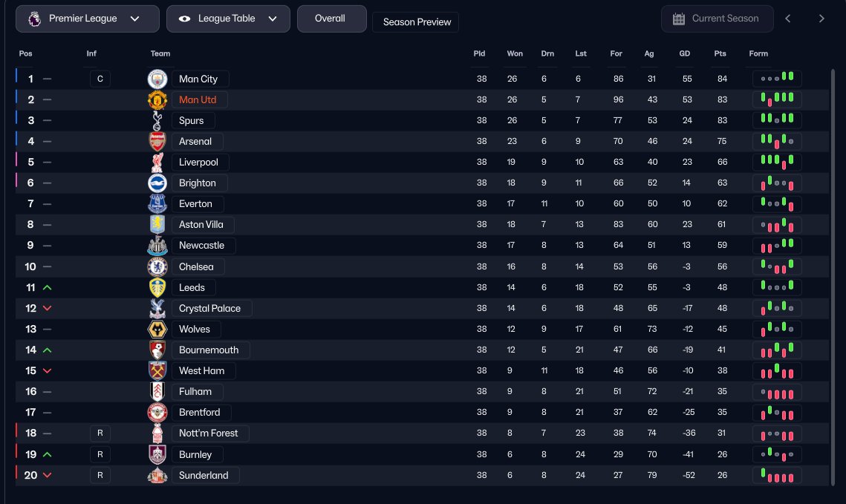Click the Chelsea club crest
846x504 pixels.
coord(157,266)
